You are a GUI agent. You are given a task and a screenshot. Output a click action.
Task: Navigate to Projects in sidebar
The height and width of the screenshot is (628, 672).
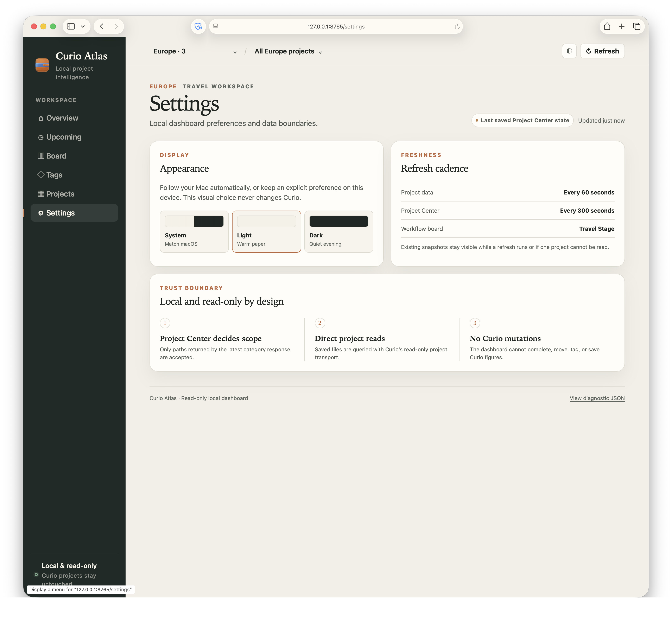74,194
